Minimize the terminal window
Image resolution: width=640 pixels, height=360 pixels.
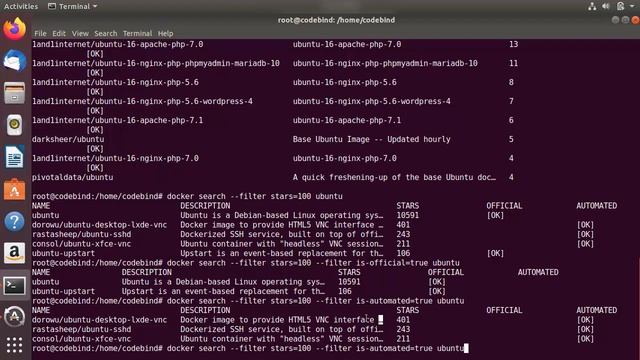[x=615, y=20]
